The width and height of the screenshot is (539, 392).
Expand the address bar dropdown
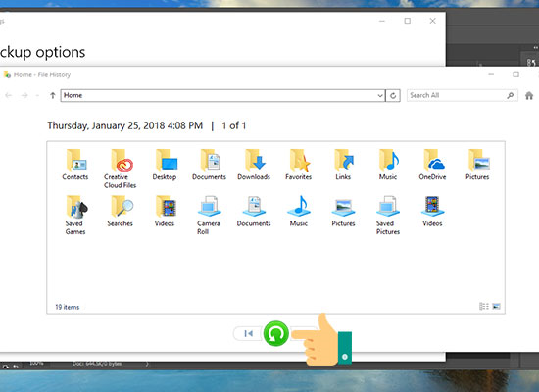coord(380,96)
